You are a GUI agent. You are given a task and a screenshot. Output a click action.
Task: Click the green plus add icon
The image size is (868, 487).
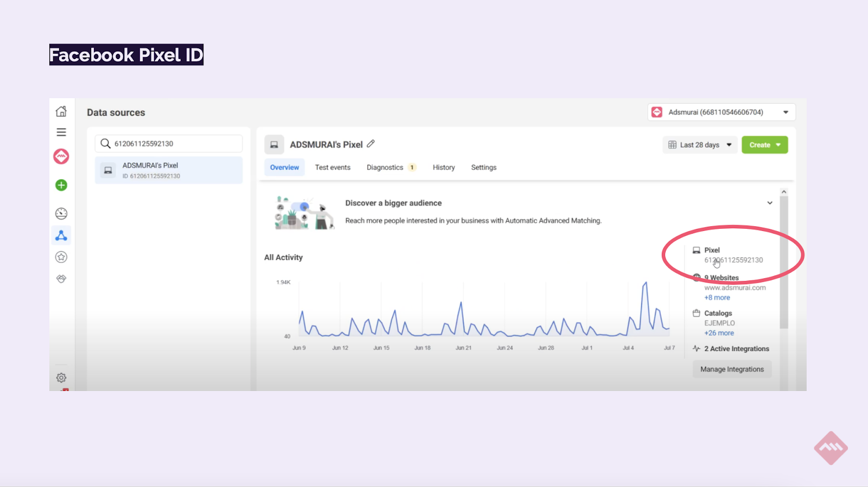(x=61, y=185)
